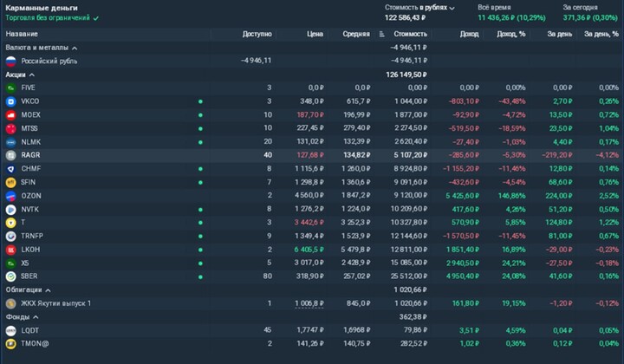
Task: Sort by the Доступно column header
Action: point(257,34)
